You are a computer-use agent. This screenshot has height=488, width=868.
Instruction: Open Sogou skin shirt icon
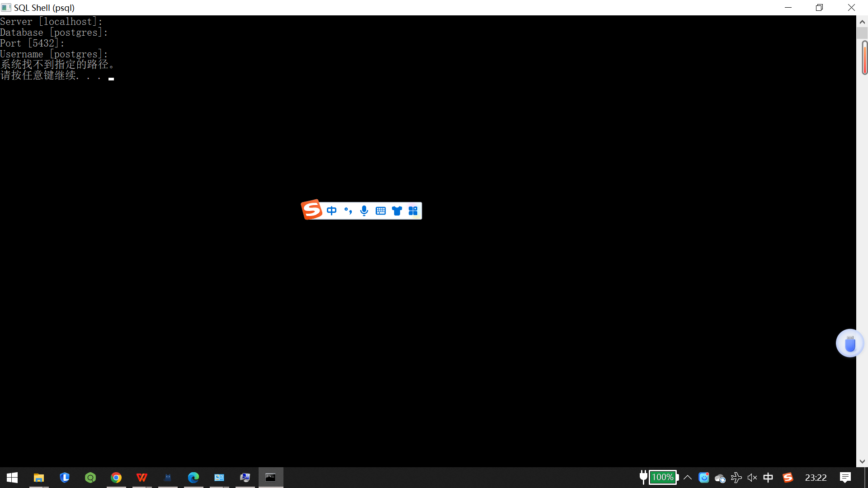(x=397, y=211)
